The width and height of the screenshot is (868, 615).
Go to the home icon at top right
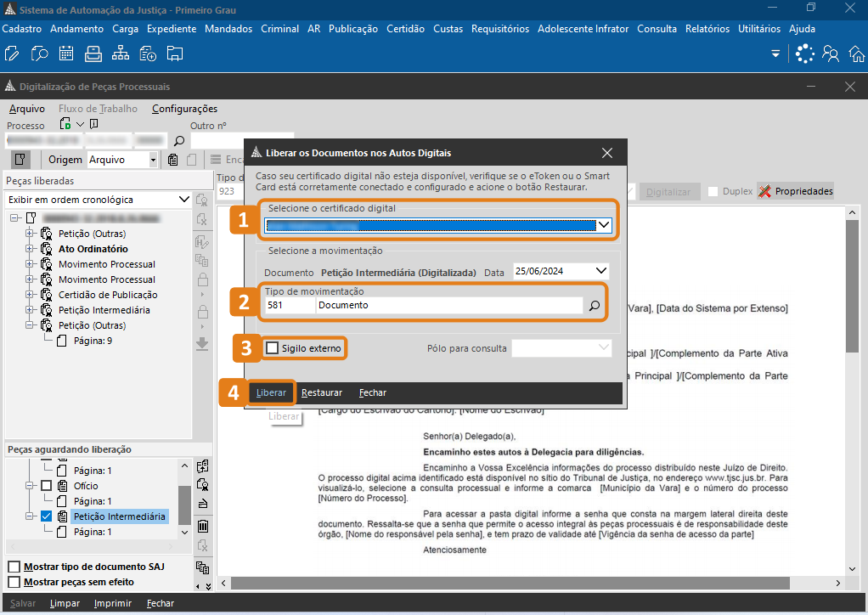point(857,54)
